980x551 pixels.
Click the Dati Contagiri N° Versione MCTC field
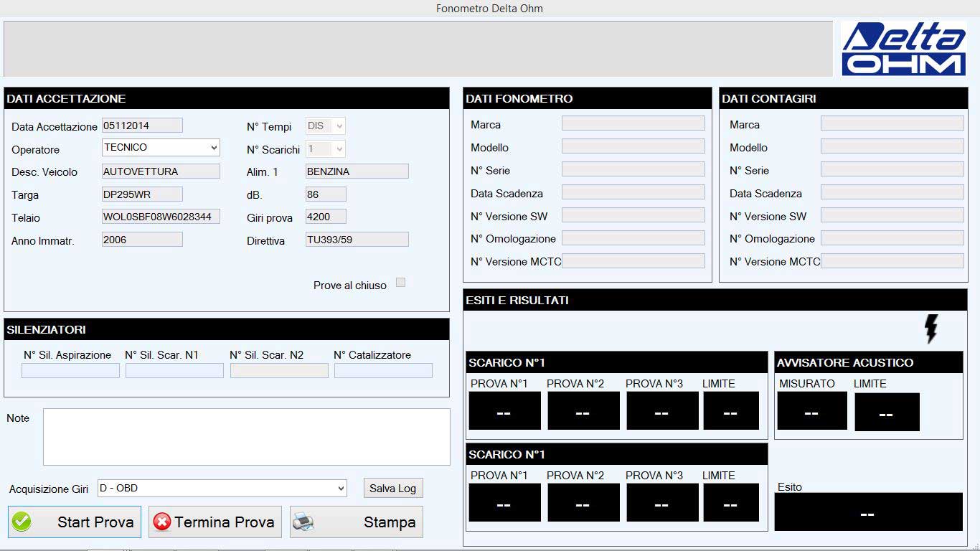[x=892, y=260]
